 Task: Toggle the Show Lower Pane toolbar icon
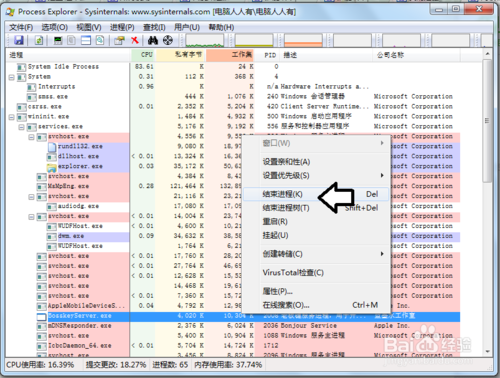pyautogui.click(x=86, y=41)
